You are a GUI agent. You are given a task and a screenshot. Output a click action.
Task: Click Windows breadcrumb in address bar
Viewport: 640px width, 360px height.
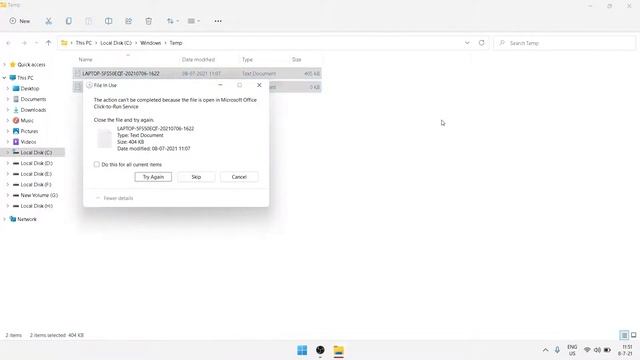pos(151,43)
